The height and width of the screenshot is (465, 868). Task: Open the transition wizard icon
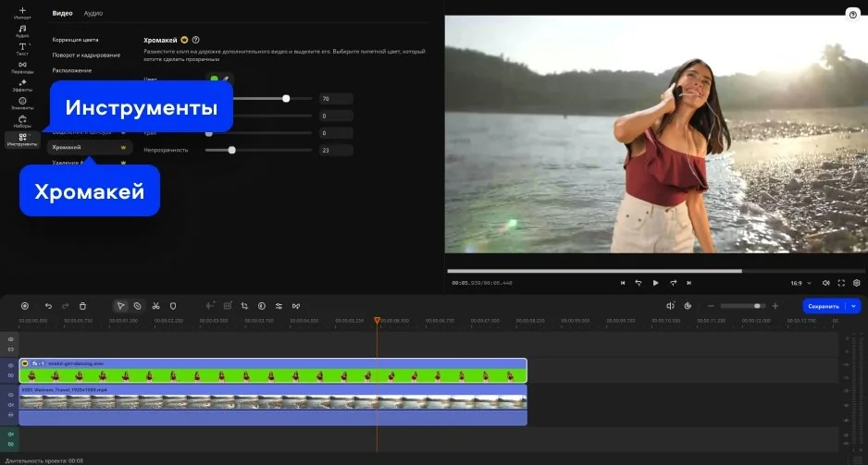(296, 306)
